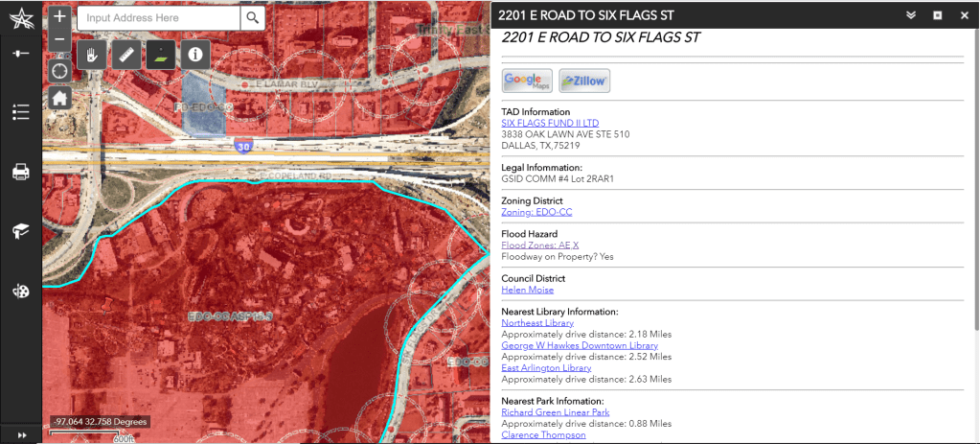Image resolution: width=980 pixels, height=444 pixels.
Task: View the property on Zillow
Action: pos(584,81)
